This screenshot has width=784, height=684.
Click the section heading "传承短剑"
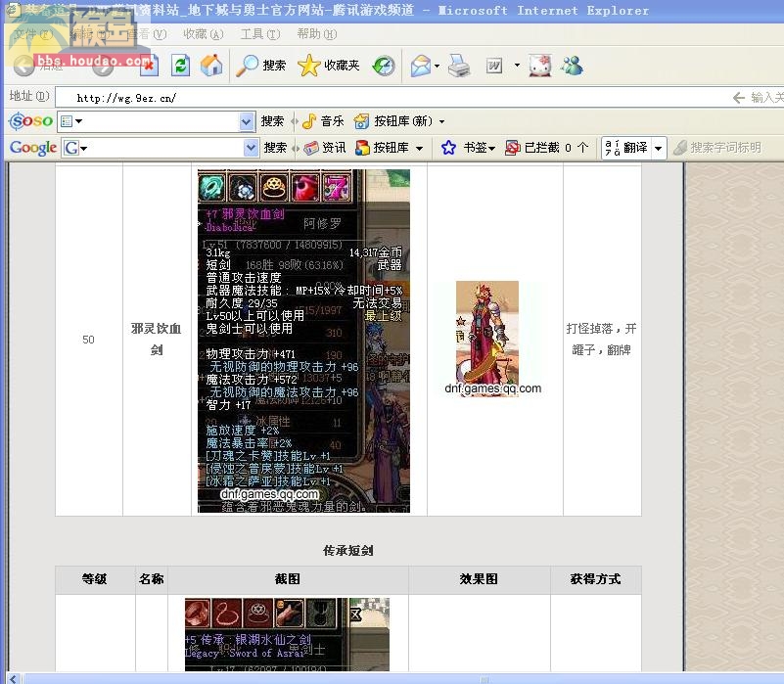point(348,551)
